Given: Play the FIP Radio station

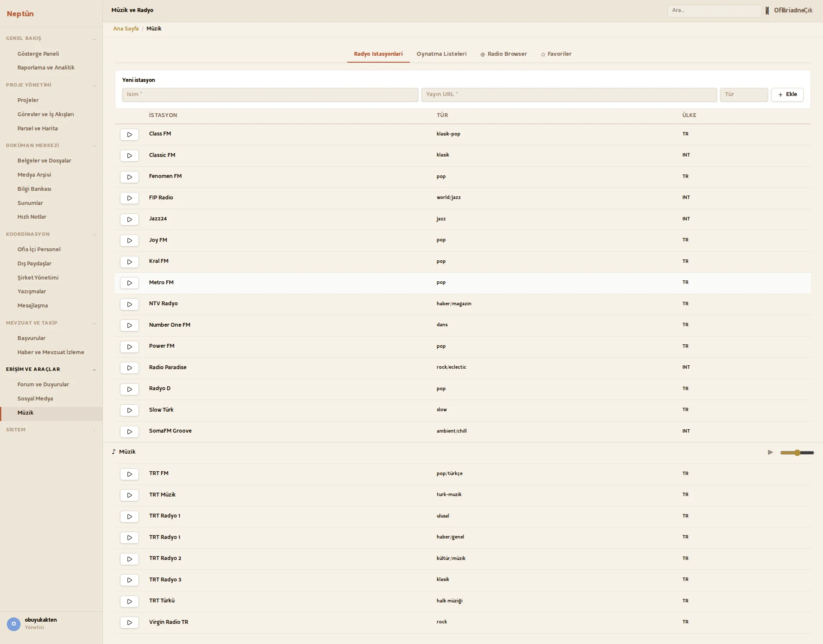Looking at the screenshot, I should click(x=129, y=198).
